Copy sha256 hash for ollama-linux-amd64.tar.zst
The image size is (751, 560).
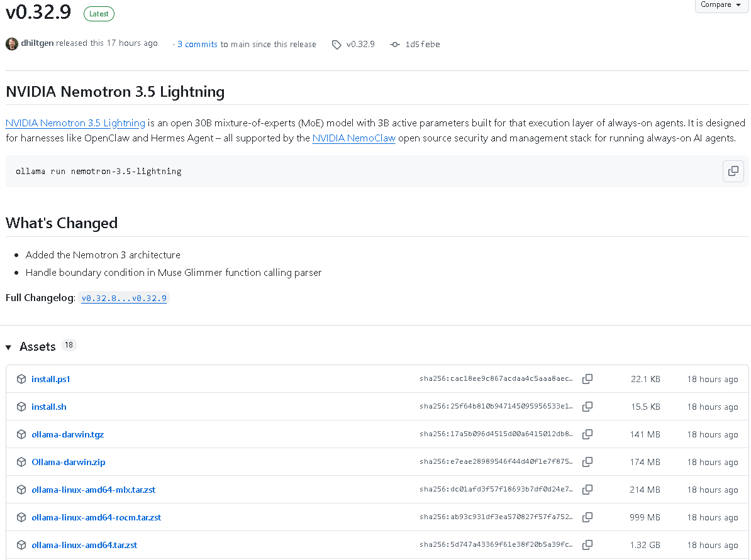[x=587, y=545]
